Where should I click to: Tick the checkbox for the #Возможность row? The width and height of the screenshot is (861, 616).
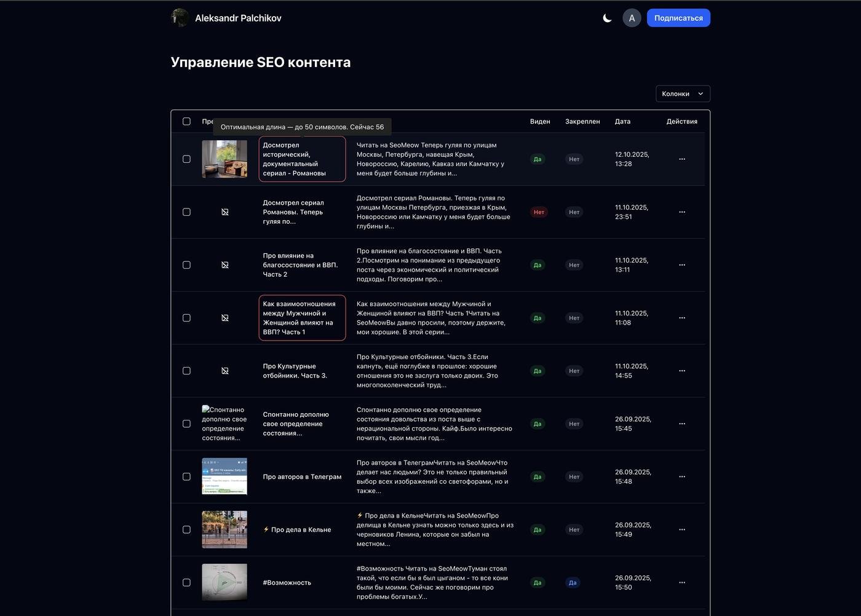186,583
